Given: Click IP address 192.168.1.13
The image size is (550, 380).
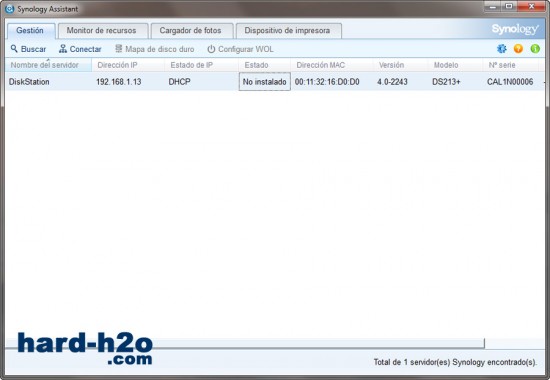Looking at the screenshot, I should tap(119, 82).
